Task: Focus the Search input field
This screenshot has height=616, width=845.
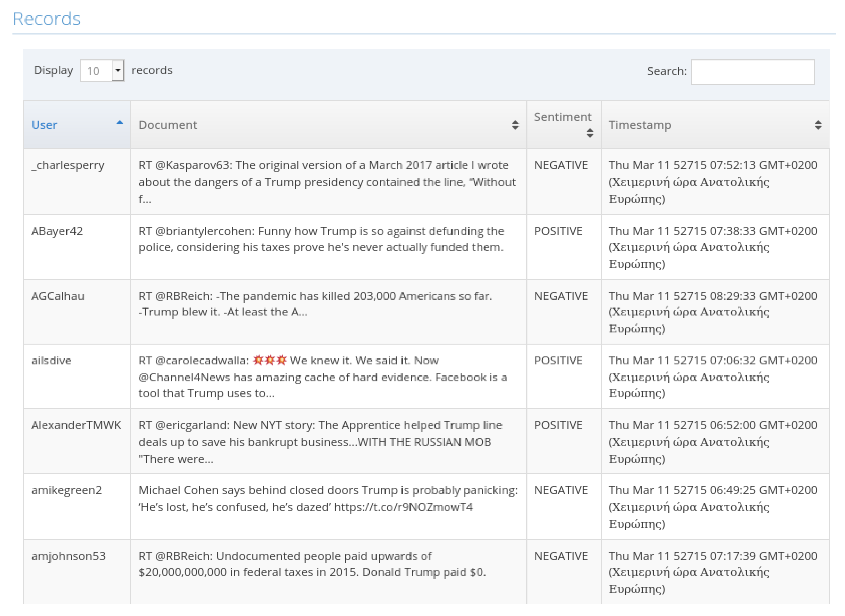Action: (752, 72)
